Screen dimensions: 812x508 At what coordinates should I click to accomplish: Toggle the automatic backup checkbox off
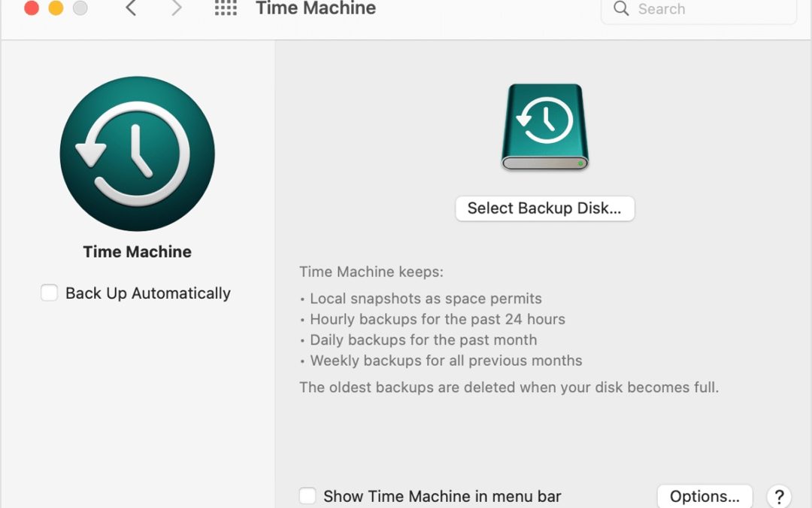49,293
